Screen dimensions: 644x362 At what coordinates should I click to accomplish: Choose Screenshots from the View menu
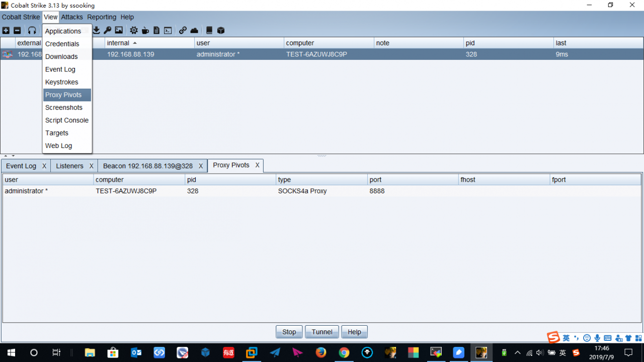point(67,107)
